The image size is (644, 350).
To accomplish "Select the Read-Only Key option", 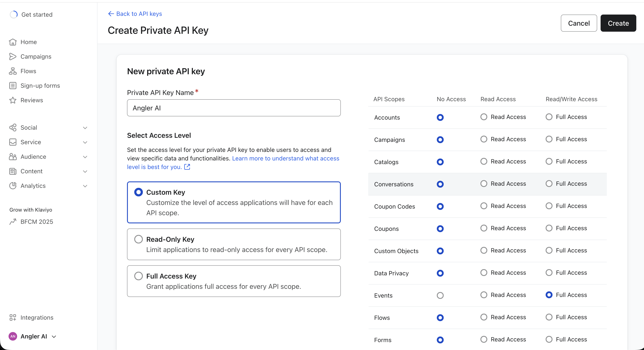I will click(139, 239).
